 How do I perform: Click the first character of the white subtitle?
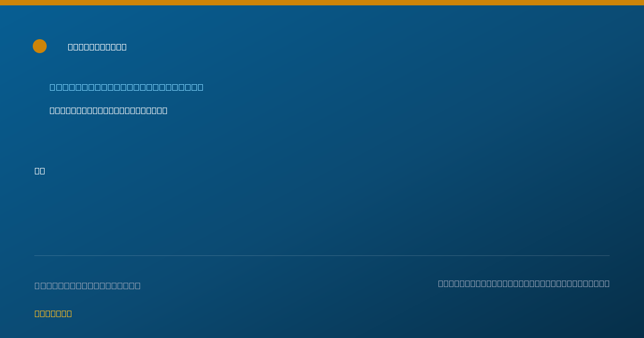tap(53, 111)
